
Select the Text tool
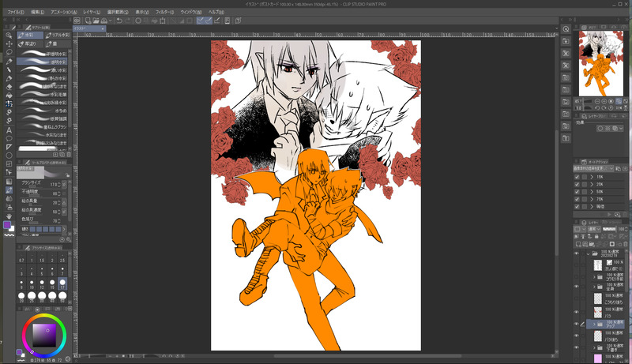click(9, 130)
